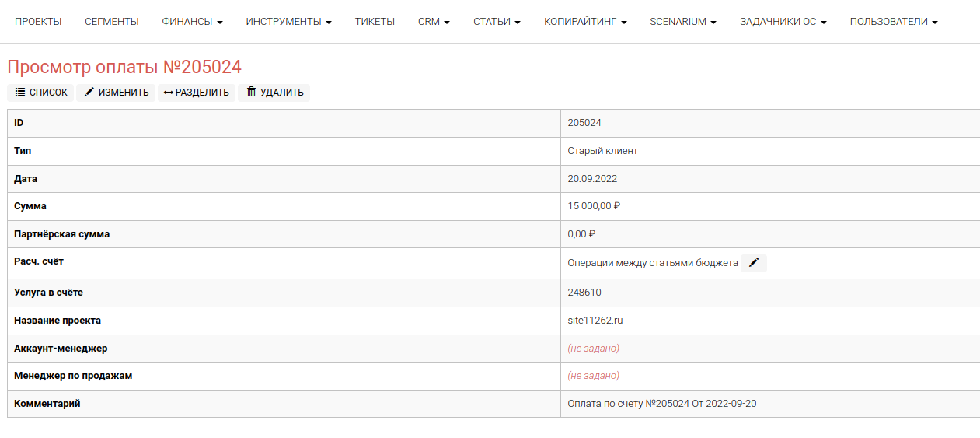The image size is (980, 438).
Task: Expand Задачники ОС menu
Action: point(783,22)
